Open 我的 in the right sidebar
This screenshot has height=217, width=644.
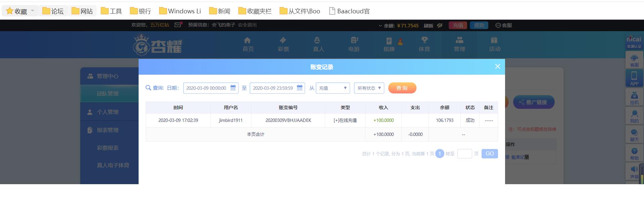click(x=634, y=116)
